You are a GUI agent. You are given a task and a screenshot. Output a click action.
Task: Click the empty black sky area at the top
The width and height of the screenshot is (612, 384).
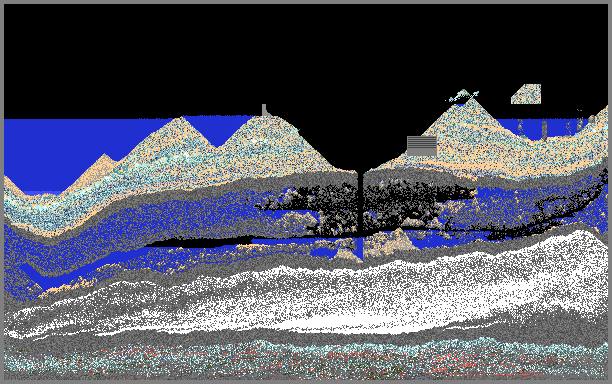click(x=306, y=55)
